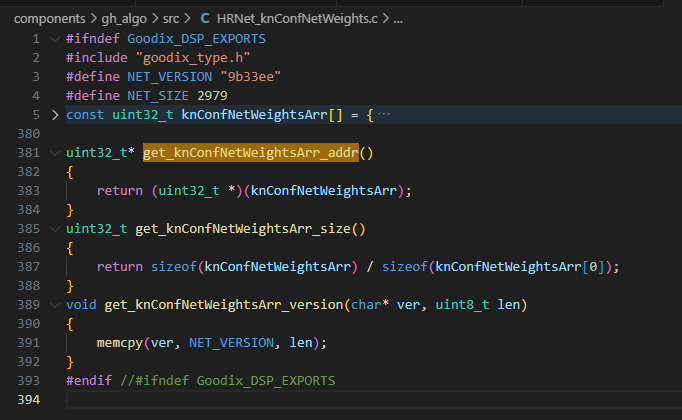This screenshot has width=682, height=420.
Task: Click the 'char* ver' parameter on line 389
Action: (385, 305)
